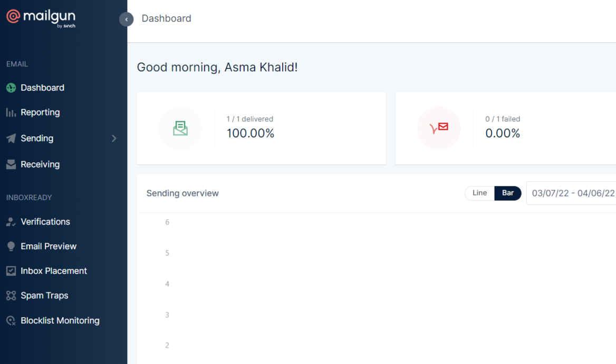Open the Reporting menu item
616x364 pixels.
coord(40,113)
